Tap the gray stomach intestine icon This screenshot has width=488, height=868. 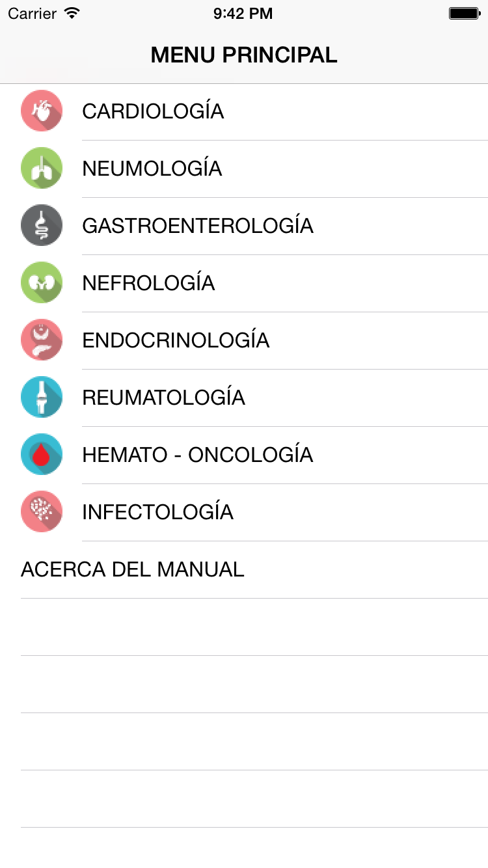point(42,226)
